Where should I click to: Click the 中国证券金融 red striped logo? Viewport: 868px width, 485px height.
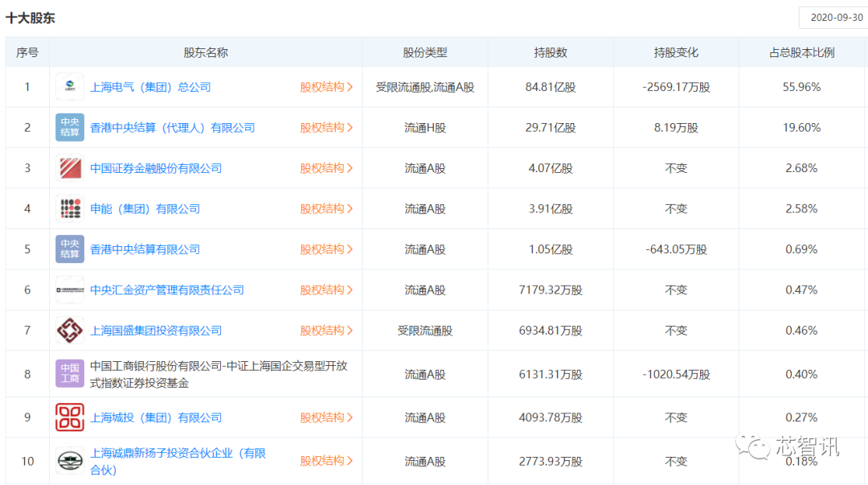(70, 168)
